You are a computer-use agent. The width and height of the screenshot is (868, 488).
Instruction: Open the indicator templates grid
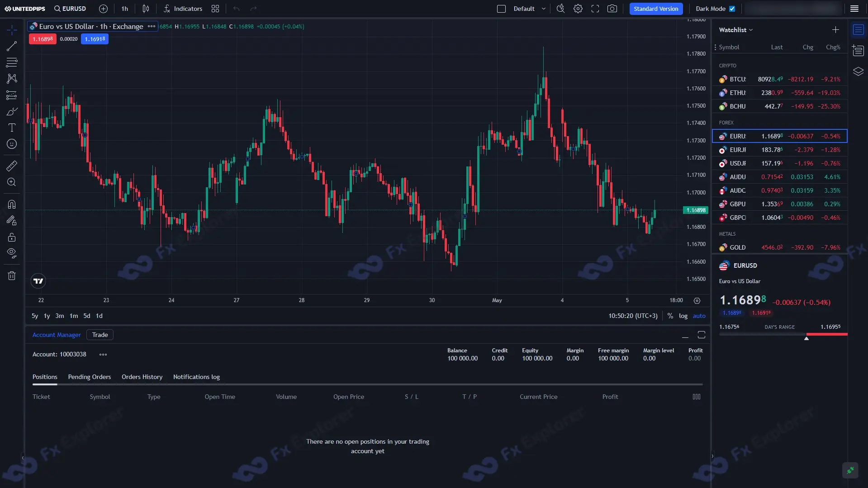215,9
